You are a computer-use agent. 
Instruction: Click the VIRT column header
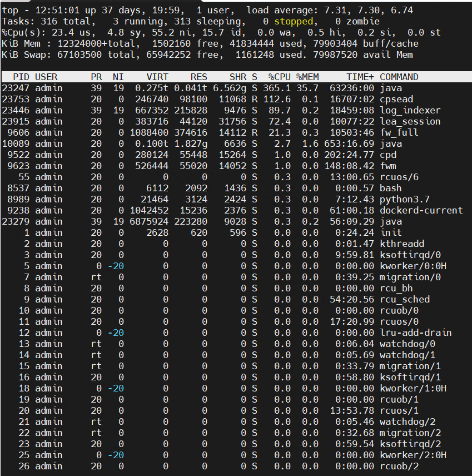[x=157, y=77]
